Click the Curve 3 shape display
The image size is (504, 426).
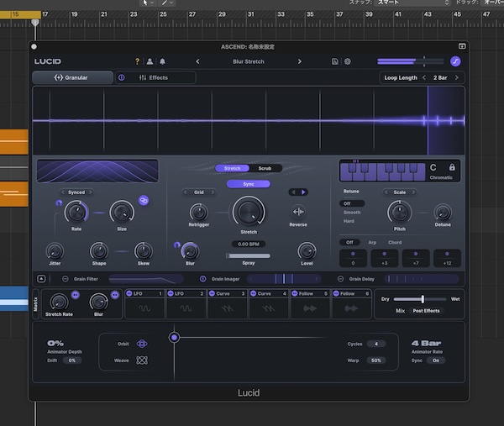click(x=228, y=308)
